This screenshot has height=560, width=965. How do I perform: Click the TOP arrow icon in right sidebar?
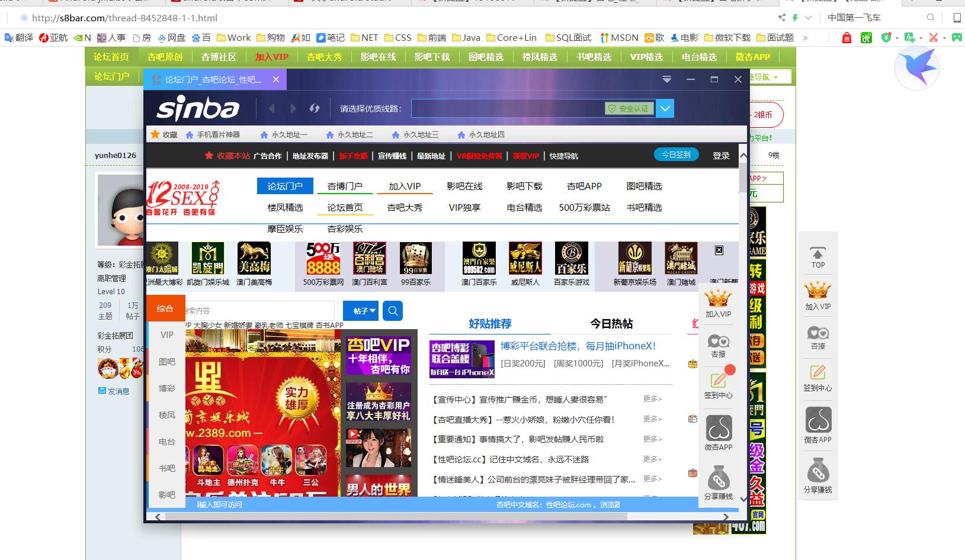click(x=817, y=252)
